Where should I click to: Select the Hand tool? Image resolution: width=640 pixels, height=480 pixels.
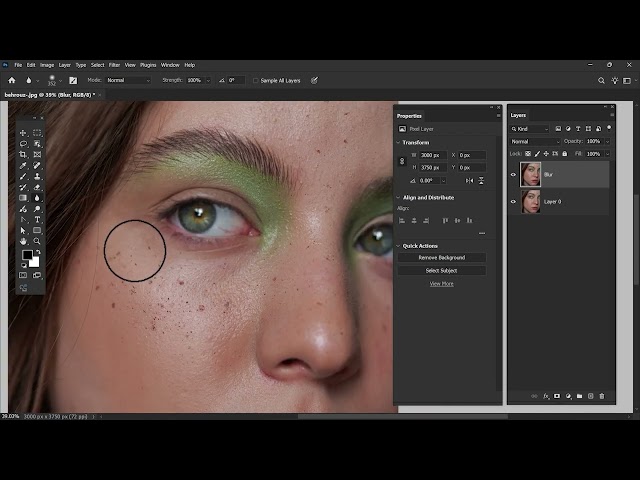click(23, 241)
